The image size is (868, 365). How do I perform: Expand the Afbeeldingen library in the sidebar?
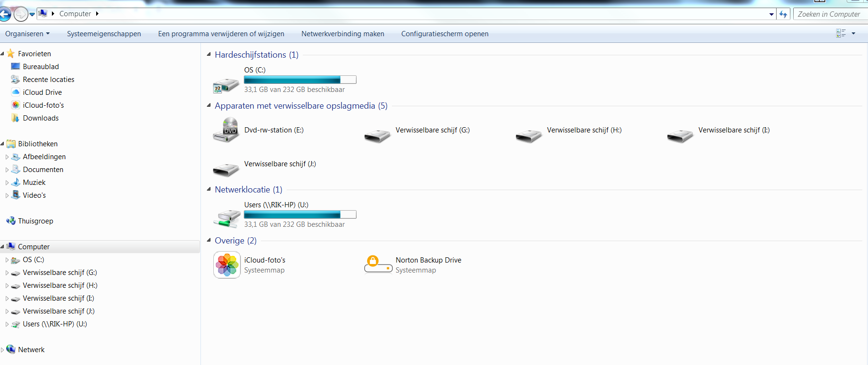coord(7,157)
